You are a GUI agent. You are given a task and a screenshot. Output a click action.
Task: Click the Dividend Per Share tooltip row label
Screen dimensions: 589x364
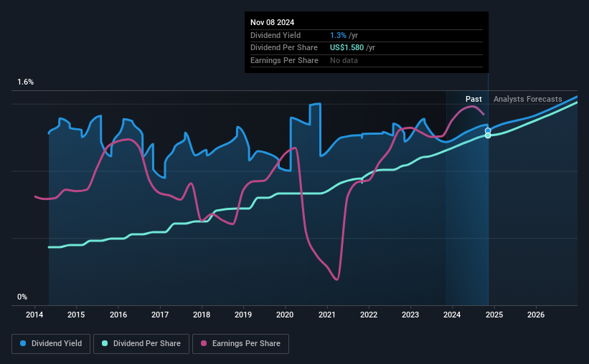[x=284, y=48]
